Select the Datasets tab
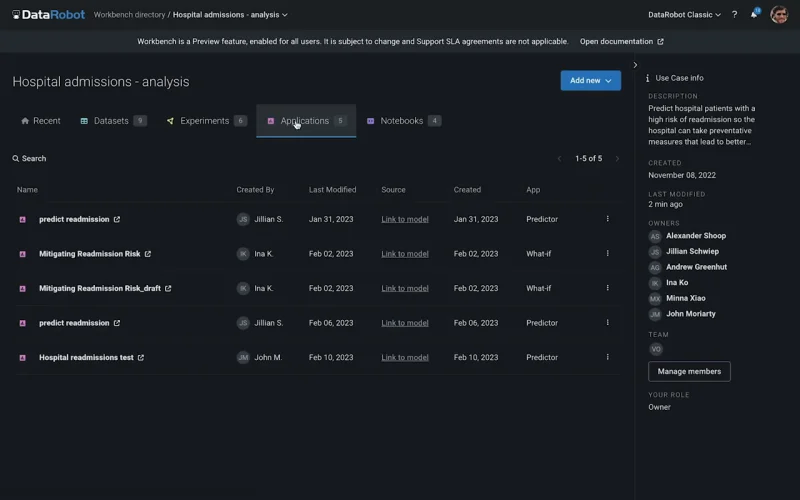Screen dimensions: 800x500 [110, 121]
